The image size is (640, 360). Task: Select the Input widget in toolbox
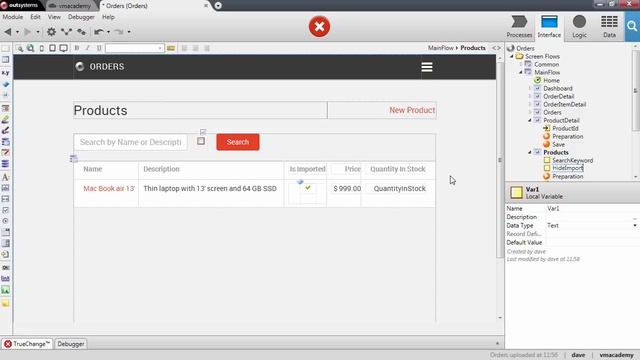[x=5, y=188]
